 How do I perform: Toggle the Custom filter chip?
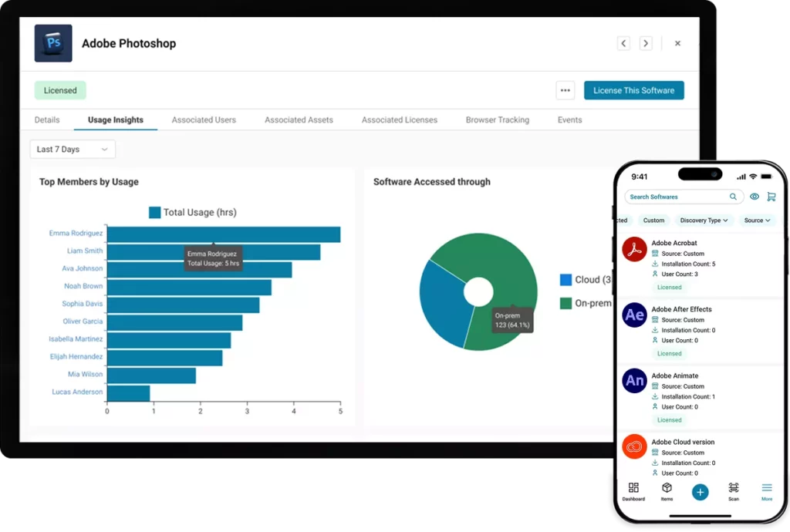[x=653, y=221]
